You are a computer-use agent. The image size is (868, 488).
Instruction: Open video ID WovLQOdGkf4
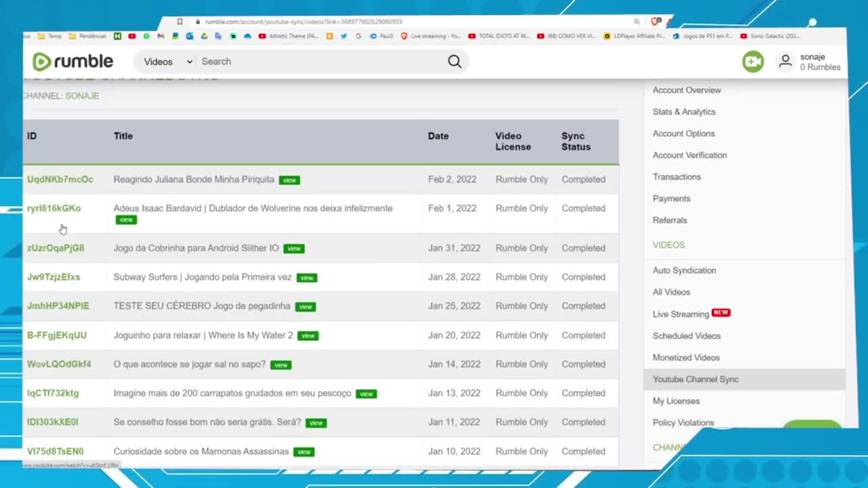pos(59,364)
